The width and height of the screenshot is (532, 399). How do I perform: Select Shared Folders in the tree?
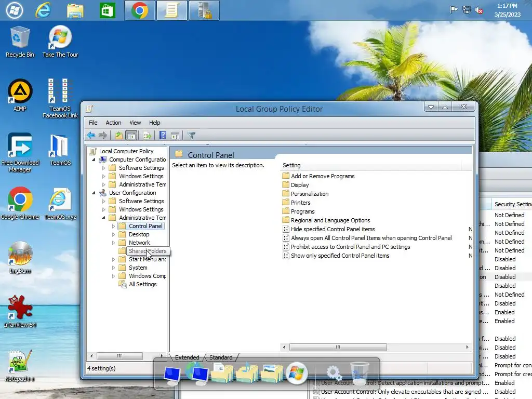pyautogui.click(x=148, y=251)
